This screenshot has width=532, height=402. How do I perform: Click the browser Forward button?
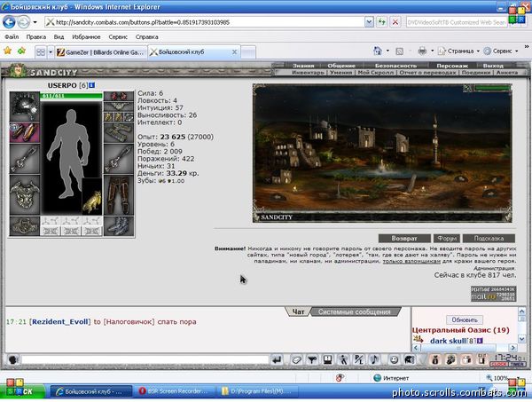tap(23, 22)
